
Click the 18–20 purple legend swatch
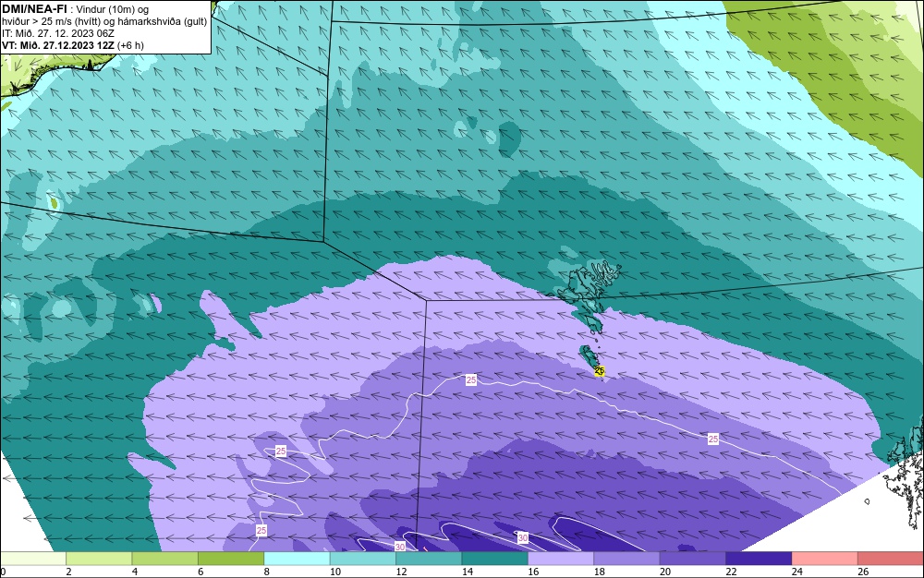[627, 559]
